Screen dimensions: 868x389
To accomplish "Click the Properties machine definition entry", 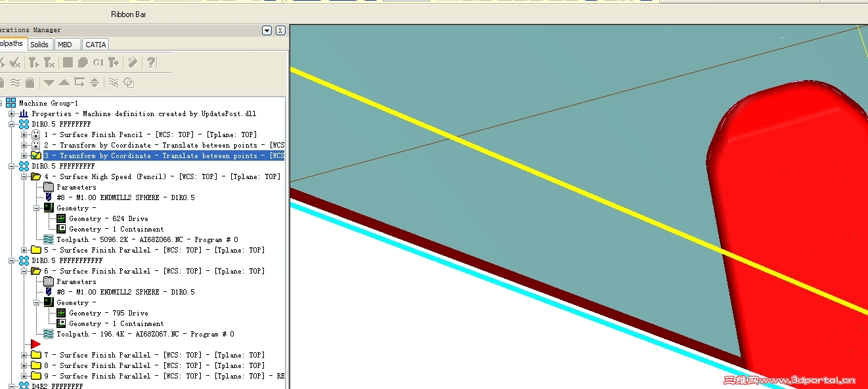I will [144, 113].
